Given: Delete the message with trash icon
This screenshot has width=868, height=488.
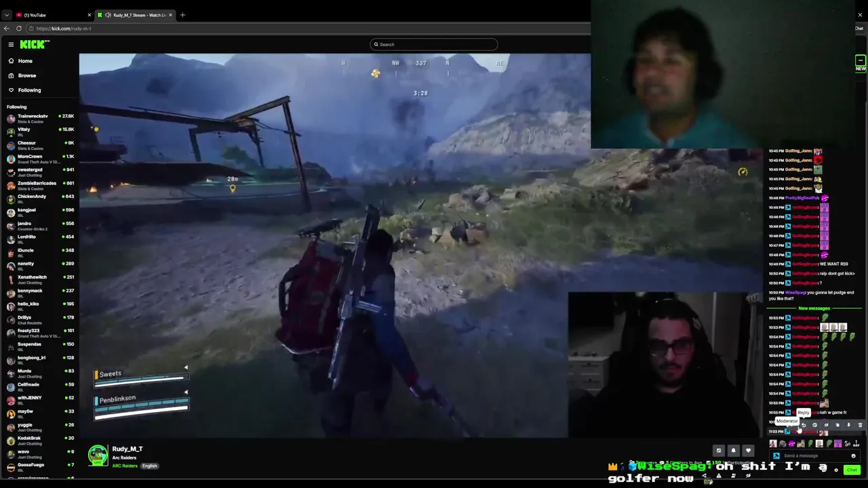Looking at the screenshot, I should coord(860,425).
